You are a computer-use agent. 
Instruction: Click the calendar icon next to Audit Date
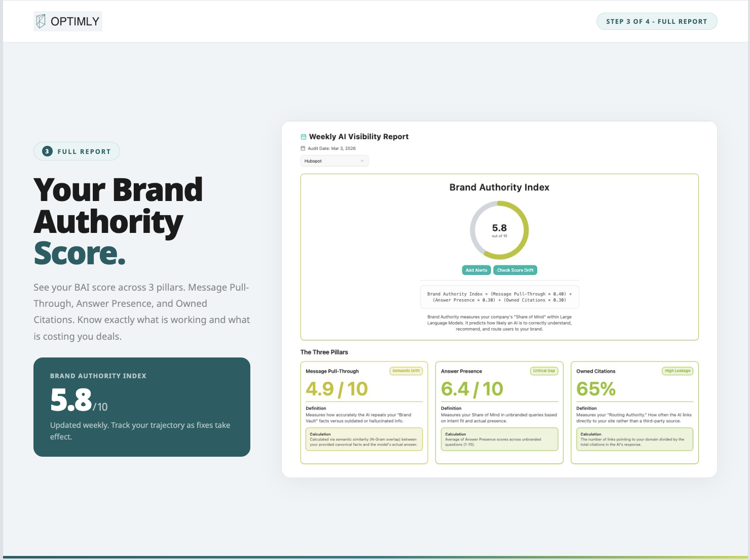(x=302, y=148)
